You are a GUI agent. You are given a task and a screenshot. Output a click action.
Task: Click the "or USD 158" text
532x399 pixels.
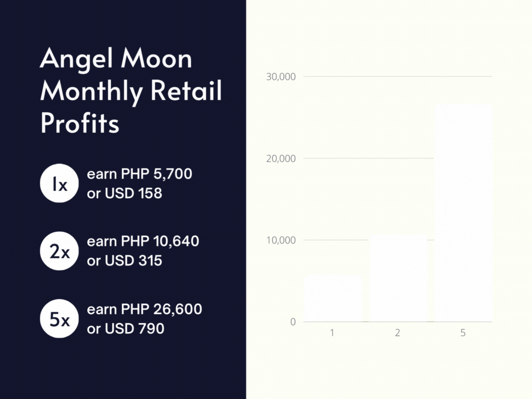125,193
